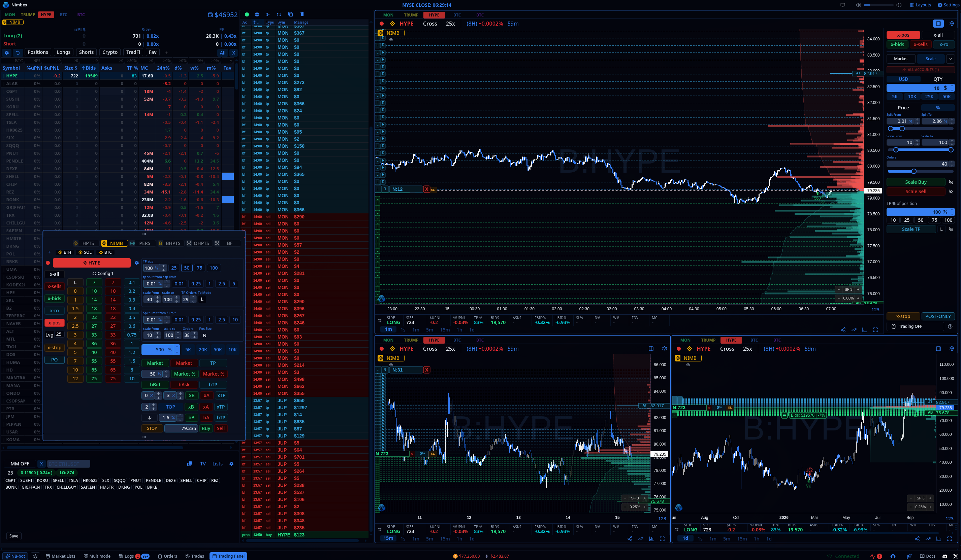The height and width of the screenshot is (560, 961).
Task: Open Orders tab in bottom bar
Action: [167, 556]
